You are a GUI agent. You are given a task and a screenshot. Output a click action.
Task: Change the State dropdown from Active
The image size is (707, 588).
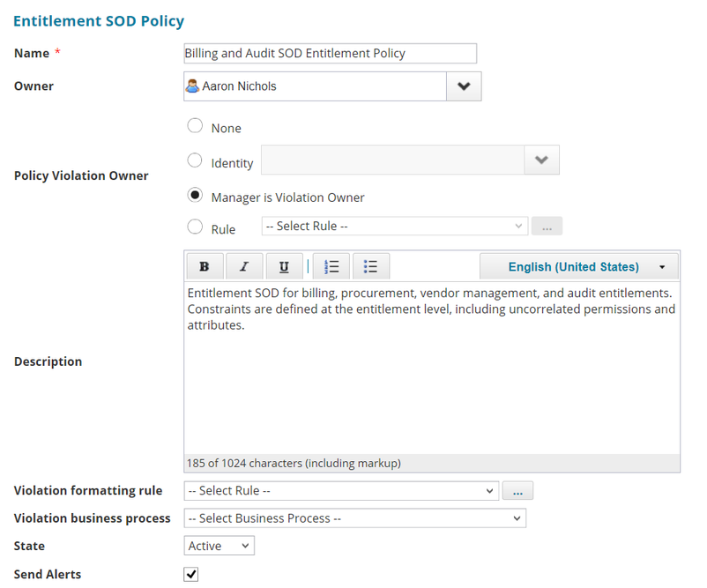(220, 546)
